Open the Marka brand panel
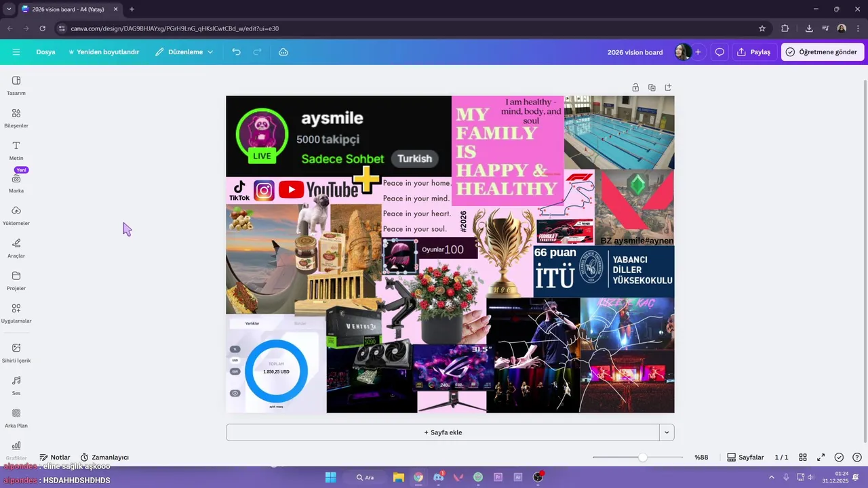The height and width of the screenshot is (488, 868). pos(16,183)
